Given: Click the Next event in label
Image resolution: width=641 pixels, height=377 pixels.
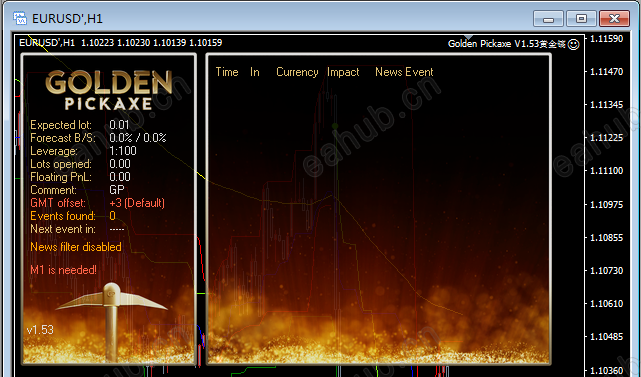Looking at the screenshot, I should click(63, 229).
